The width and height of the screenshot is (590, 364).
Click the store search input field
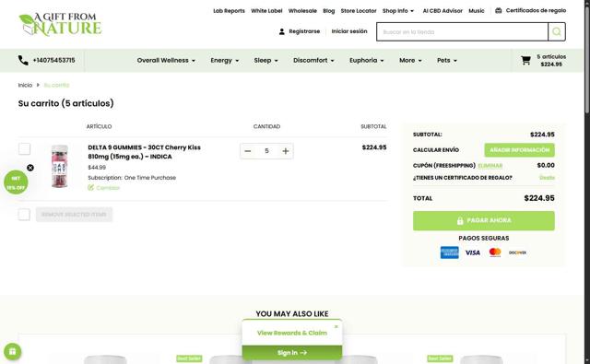click(463, 32)
